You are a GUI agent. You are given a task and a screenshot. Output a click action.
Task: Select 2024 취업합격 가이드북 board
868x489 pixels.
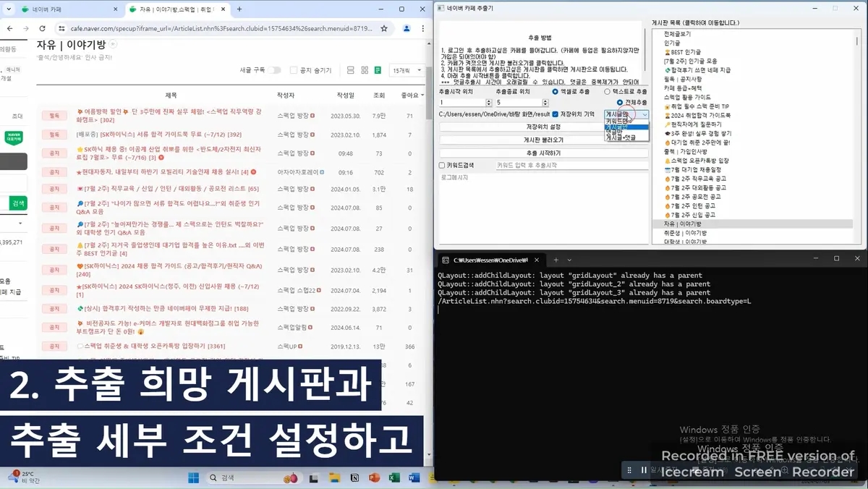pos(697,115)
